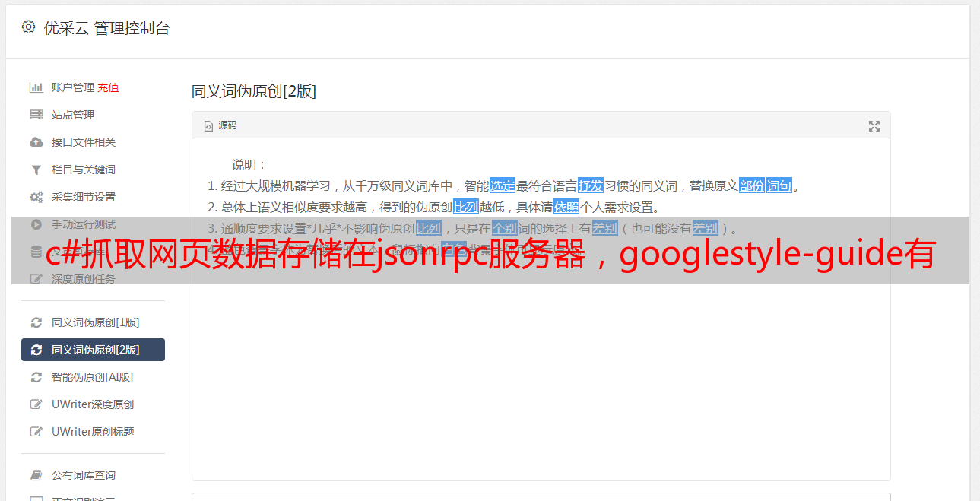980x501 pixels.
Task: Click the play icon beside 手动运行测试
Action: 36,224
